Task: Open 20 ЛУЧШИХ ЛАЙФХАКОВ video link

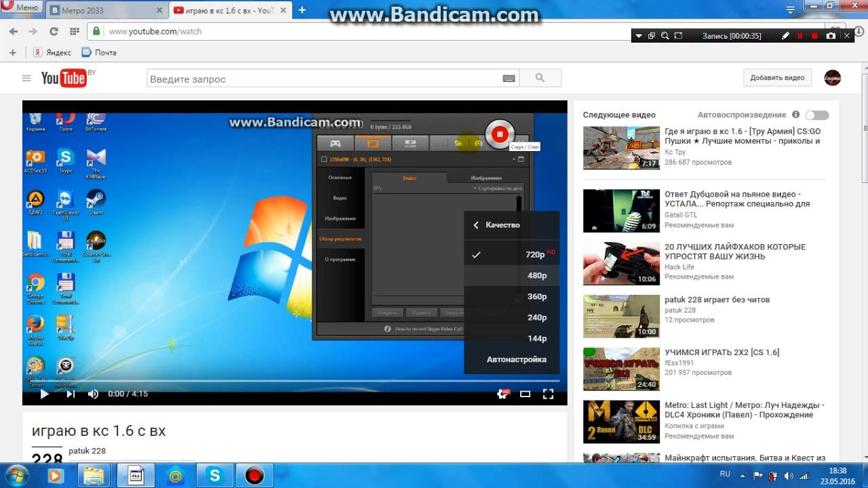Action: coord(735,251)
